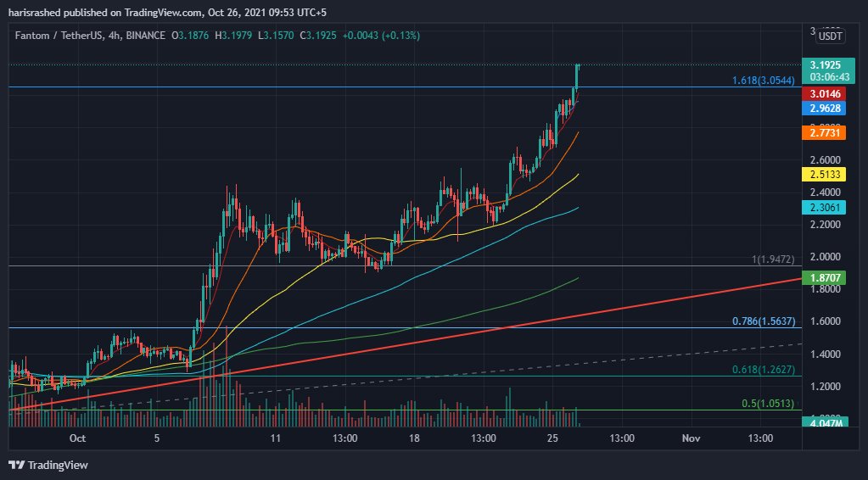868x480 pixels.
Task: Click the date 18 on the time axis
Action: (414, 439)
